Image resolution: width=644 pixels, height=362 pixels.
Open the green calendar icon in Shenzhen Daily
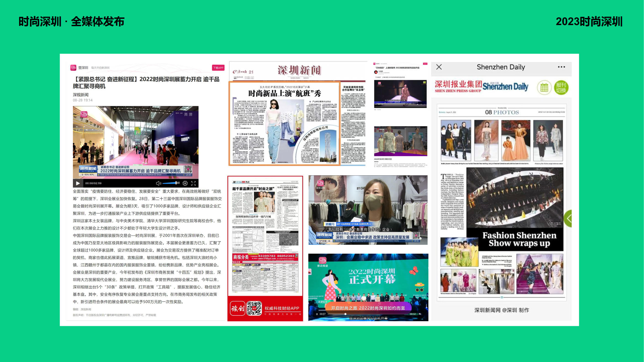pos(544,88)
